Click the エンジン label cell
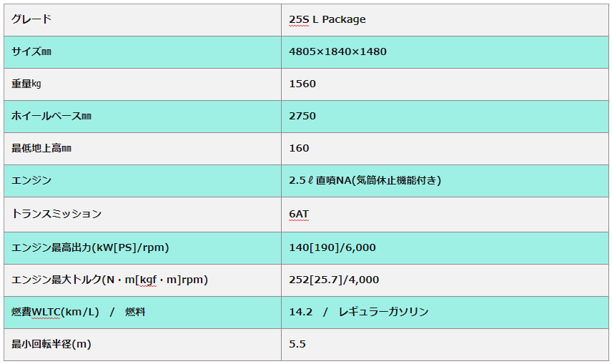Screen dimensions: 612x364 [32, 180]
